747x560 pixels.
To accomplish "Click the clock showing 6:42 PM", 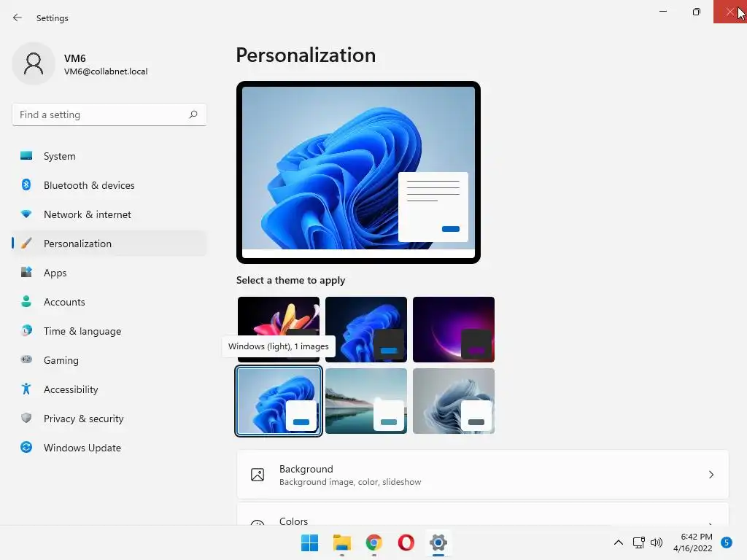I will [696, 537].
